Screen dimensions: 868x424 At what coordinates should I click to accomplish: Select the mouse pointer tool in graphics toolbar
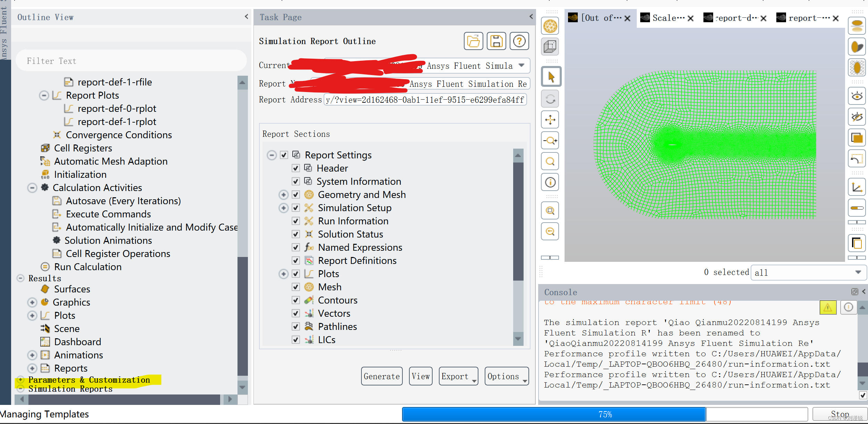551,77
